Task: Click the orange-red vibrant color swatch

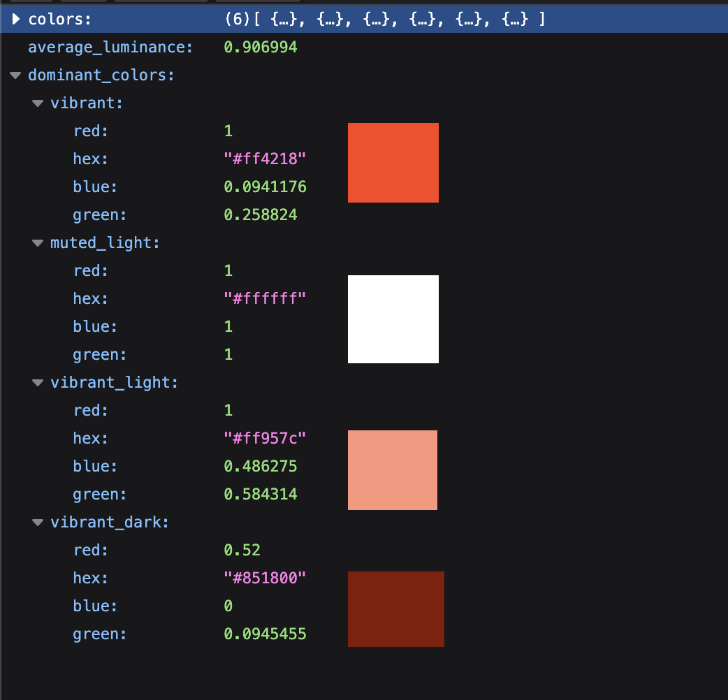Action: point(393,163)
